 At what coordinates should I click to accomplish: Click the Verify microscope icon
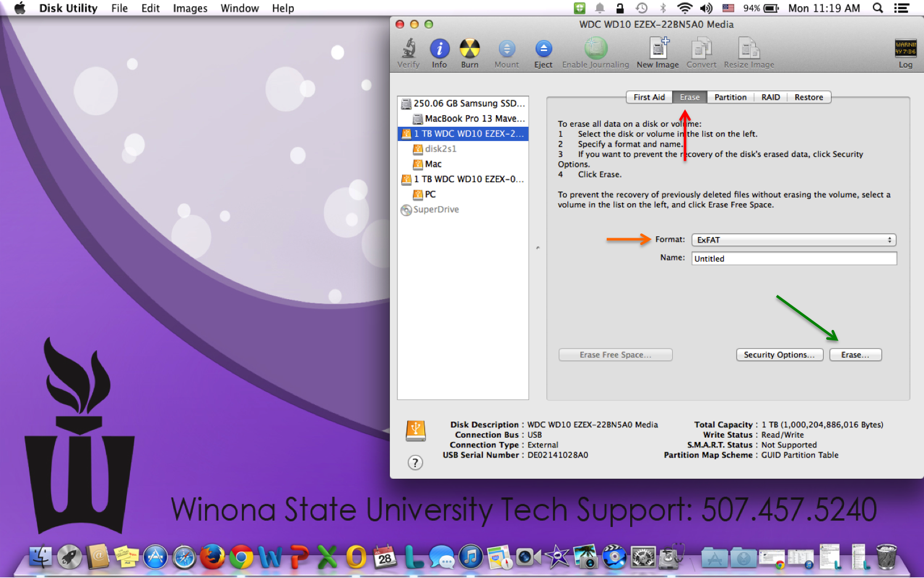click(408, 49)
